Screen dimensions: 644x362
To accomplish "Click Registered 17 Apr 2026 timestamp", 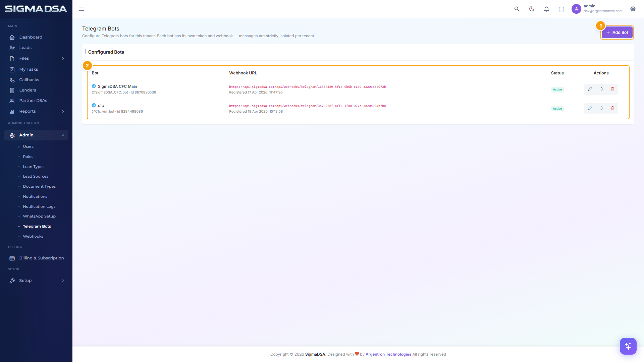I will tap(256, 92).
